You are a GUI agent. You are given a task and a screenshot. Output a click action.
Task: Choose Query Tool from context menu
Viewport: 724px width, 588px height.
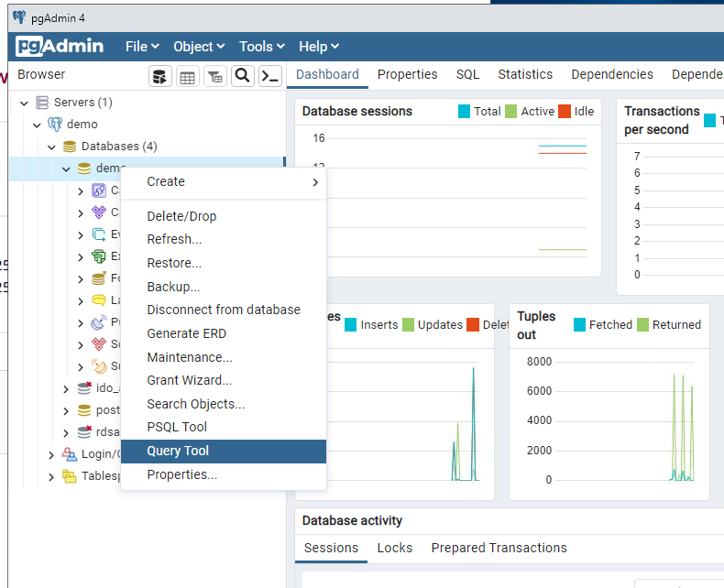224,451
